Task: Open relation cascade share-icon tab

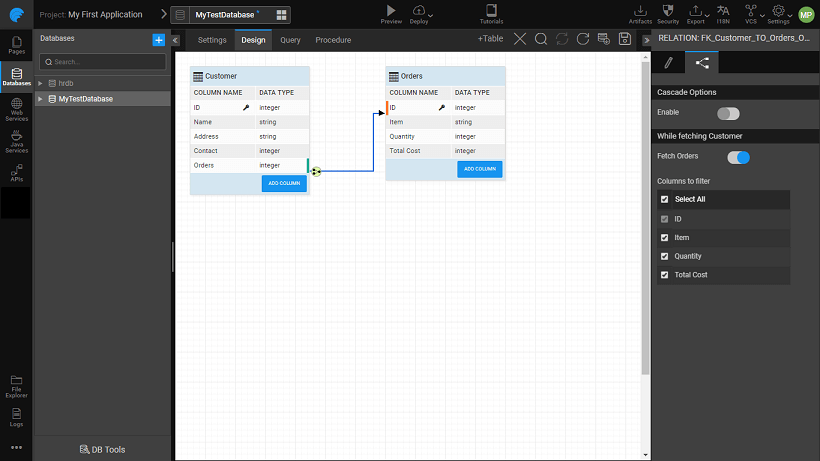Action: 702,63
